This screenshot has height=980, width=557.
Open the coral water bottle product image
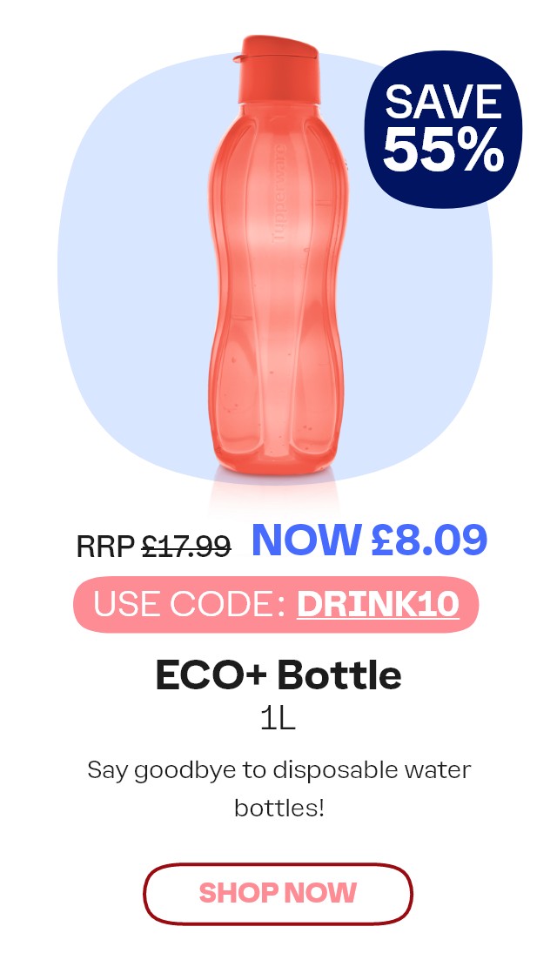click(x=278, y=256)
